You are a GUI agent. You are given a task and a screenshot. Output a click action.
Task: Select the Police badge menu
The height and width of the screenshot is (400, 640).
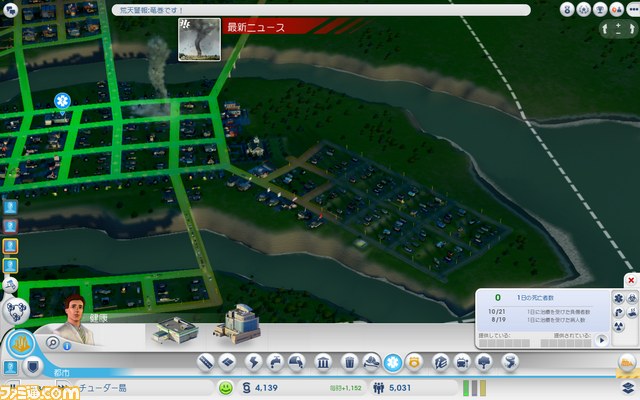click(415, 361)
